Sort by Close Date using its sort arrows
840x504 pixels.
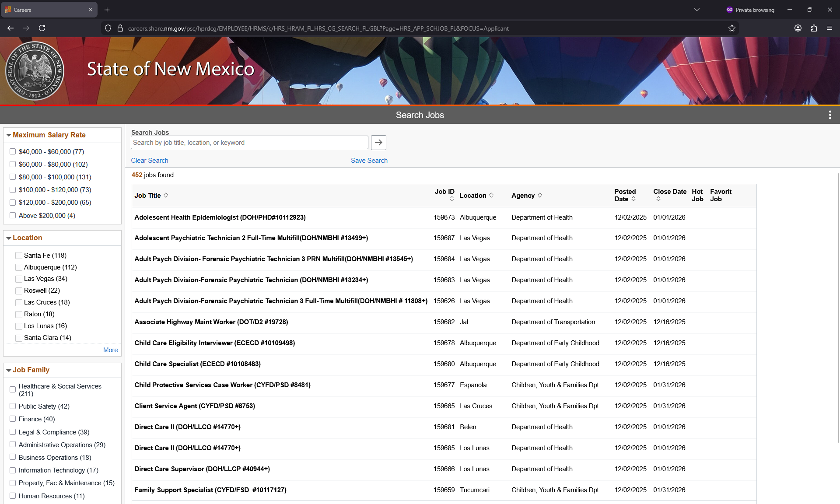(x=659, y=199)
